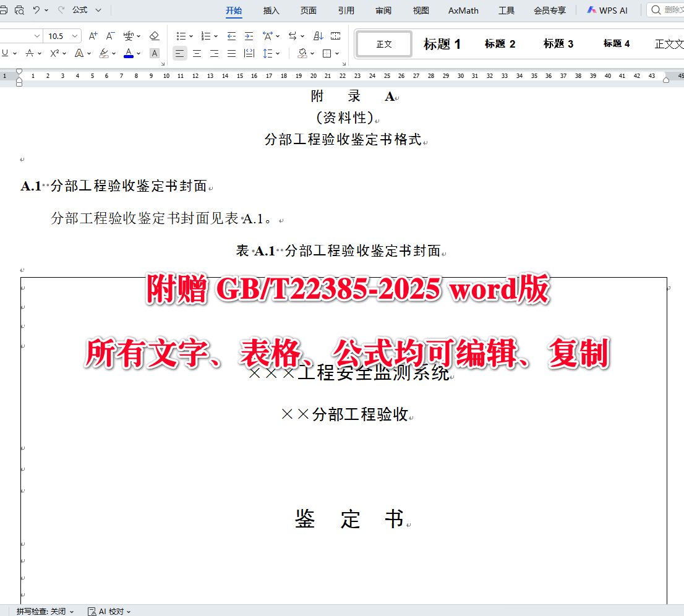The width and height of the screenshot is (684, 616).
Task: Apply the 标题 1 heading style
Action: tap(442, 43)
